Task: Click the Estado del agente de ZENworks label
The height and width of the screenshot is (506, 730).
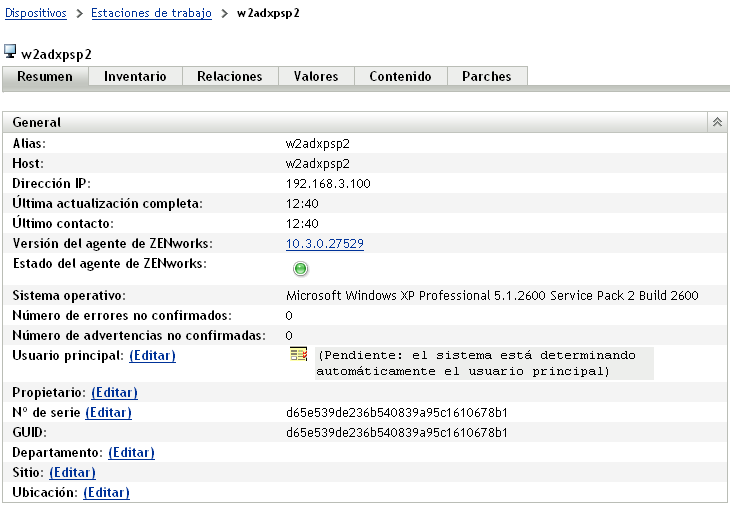Action: click(110, 263)
